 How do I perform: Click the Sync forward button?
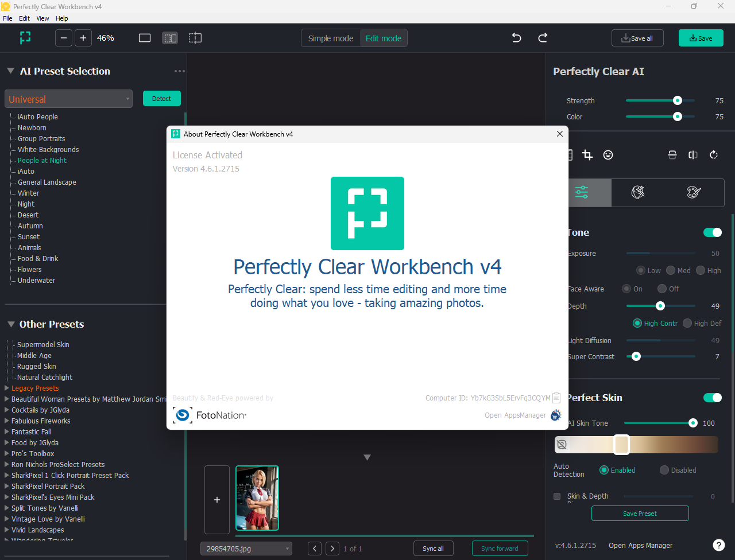[x=500, y=549]
